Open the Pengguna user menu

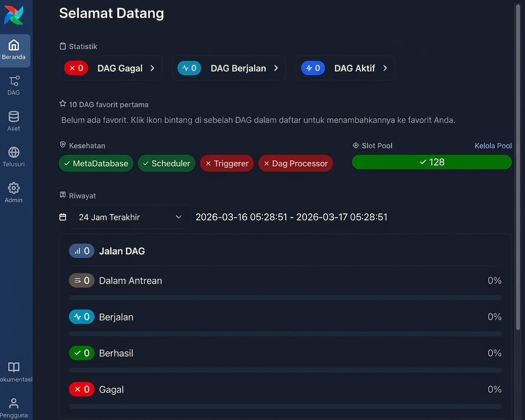point(14,408)
